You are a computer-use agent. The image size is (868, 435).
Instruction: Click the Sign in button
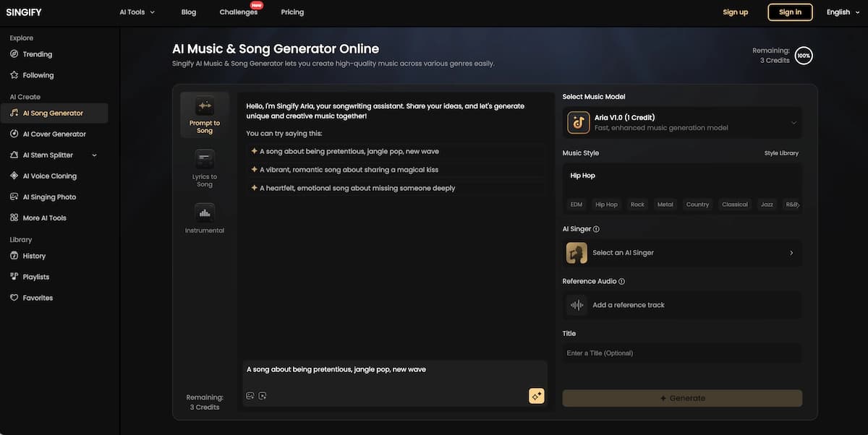point(790,12)
